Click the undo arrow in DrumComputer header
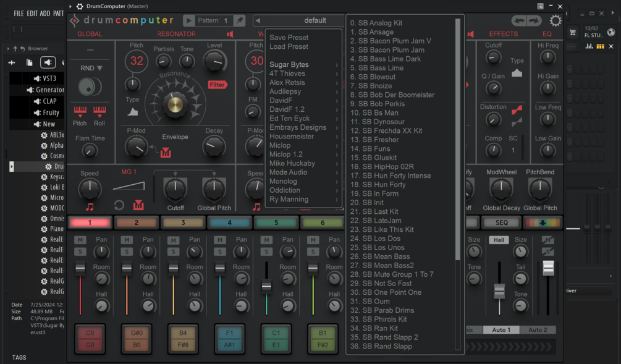 (520, 20)
